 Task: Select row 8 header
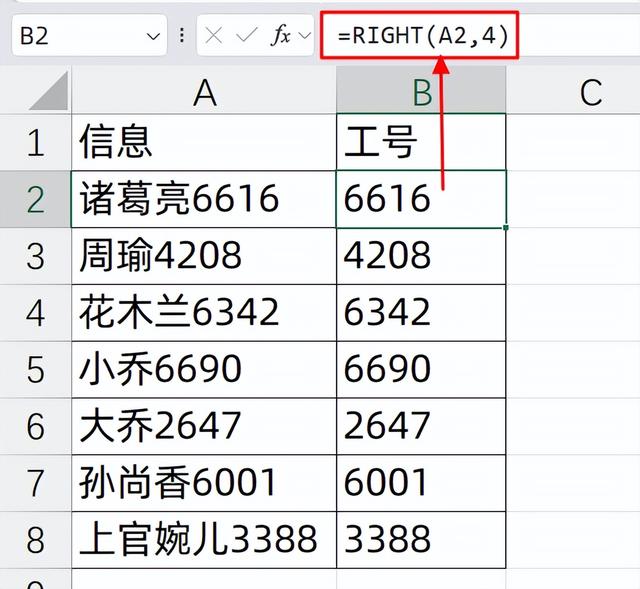point(36,540)
